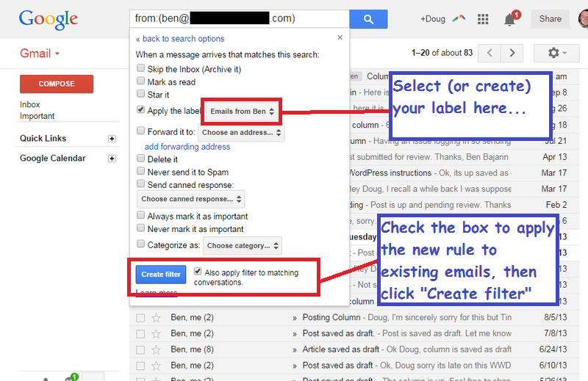
Task: Open the notifications bell icon
Action: 509,19
